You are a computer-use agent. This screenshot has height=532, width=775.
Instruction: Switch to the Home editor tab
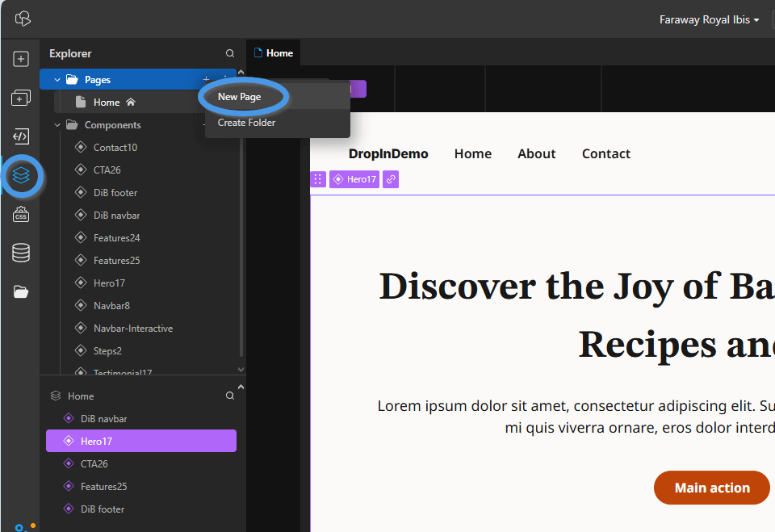pos(274,53)
